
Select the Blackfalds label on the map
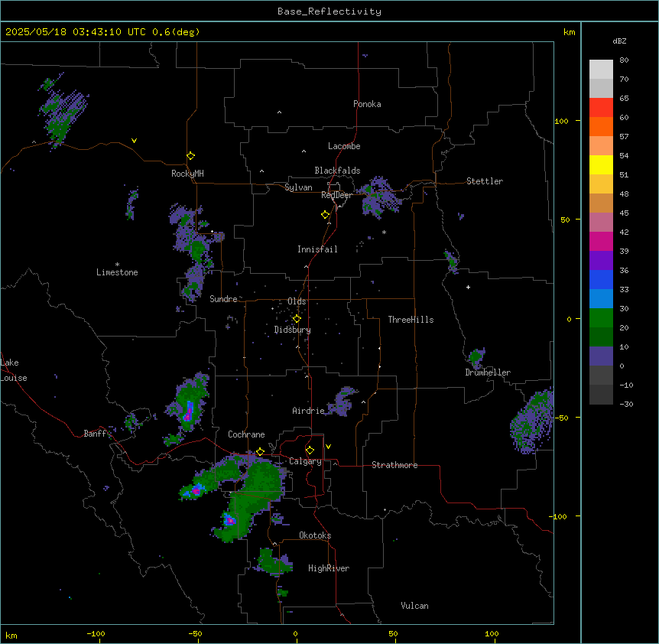click(x=337, y=171)
